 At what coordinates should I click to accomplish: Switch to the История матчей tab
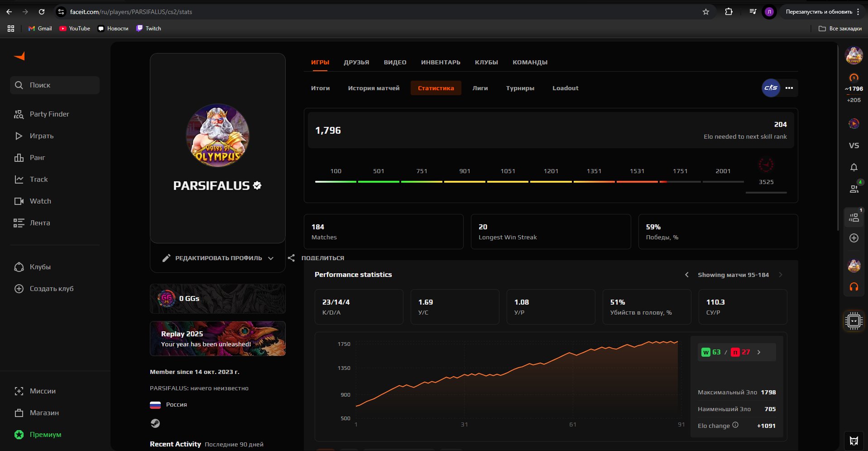(x=374, y=88)
